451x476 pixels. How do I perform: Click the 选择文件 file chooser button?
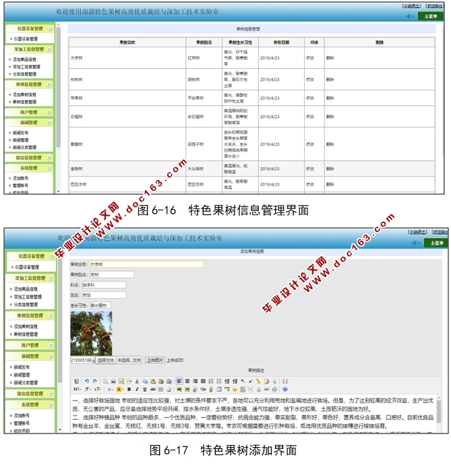106,360
